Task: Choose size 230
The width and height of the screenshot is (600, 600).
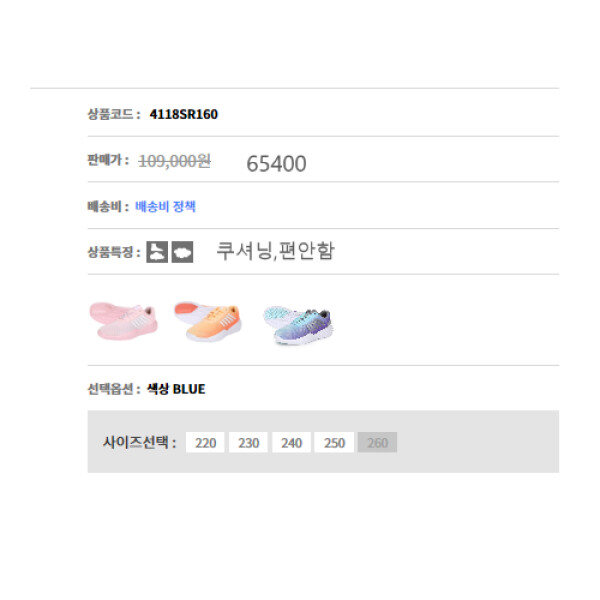Action: coord(248,443)
